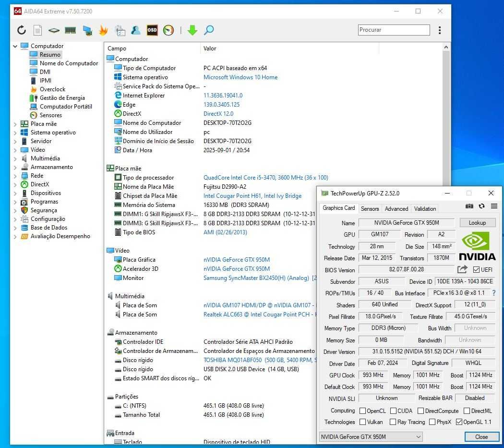The height and width of the screenshot is (448, 504).
Task: Take GPU-Z screenshot with camera icon
Action: click(x=469, y=206)
